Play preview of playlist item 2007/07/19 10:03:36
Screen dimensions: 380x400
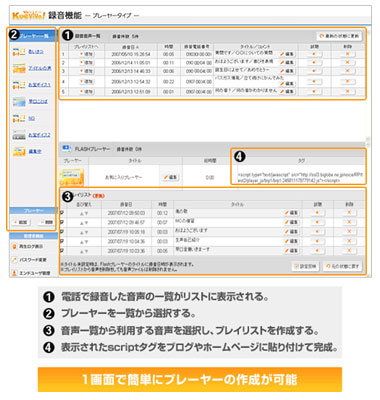pos(317,251)
